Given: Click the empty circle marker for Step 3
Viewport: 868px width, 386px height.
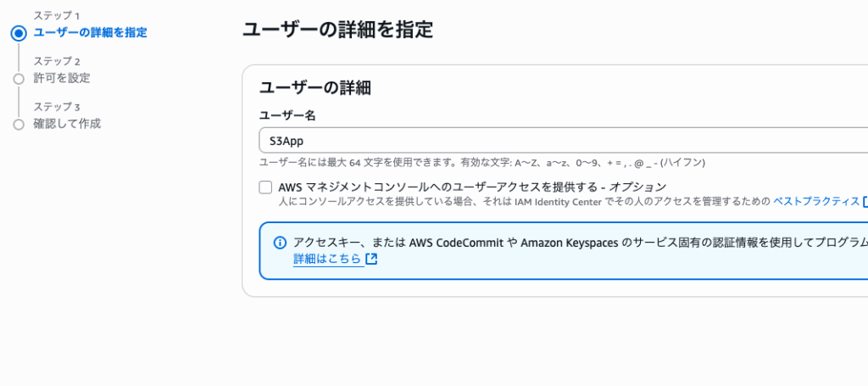Looking at the screenshot, I should point(19,124).
